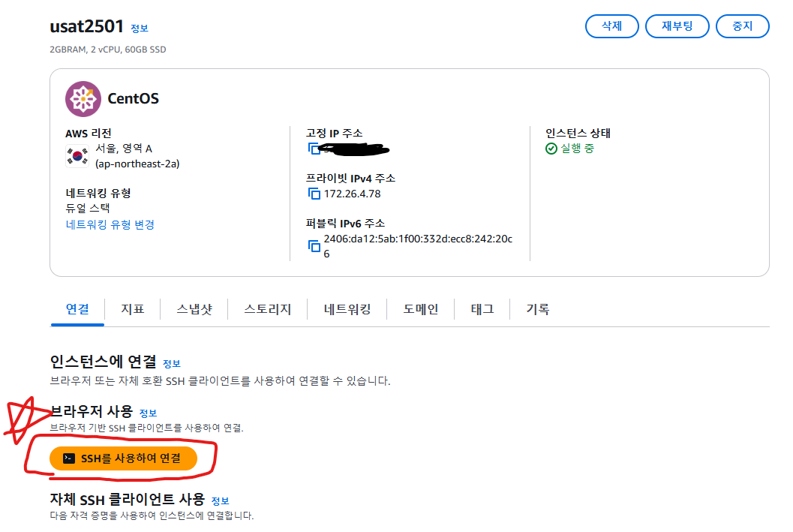Image resolution: width=793 pixels, height=532 pixels.
Task: Click the South Korea flag icon
Action: (x=77, y=156)
